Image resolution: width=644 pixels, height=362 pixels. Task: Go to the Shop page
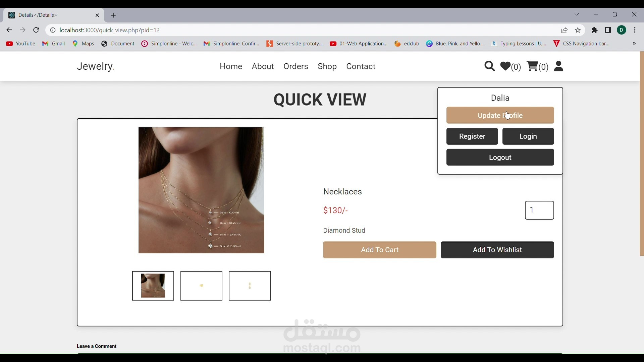pyautogui.click(x=327, y=66)
